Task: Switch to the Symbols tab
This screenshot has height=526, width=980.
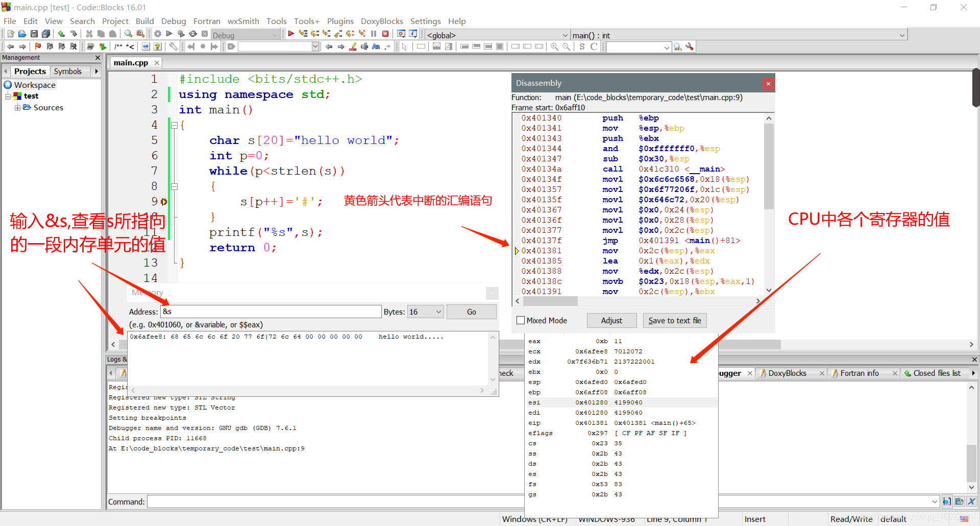Action: [67, 71]
